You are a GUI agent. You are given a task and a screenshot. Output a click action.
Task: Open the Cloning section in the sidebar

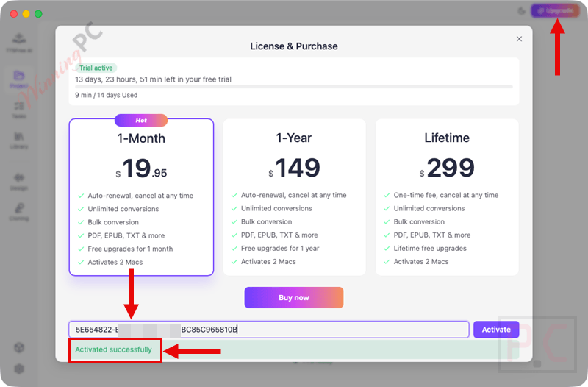coord(19,212)
